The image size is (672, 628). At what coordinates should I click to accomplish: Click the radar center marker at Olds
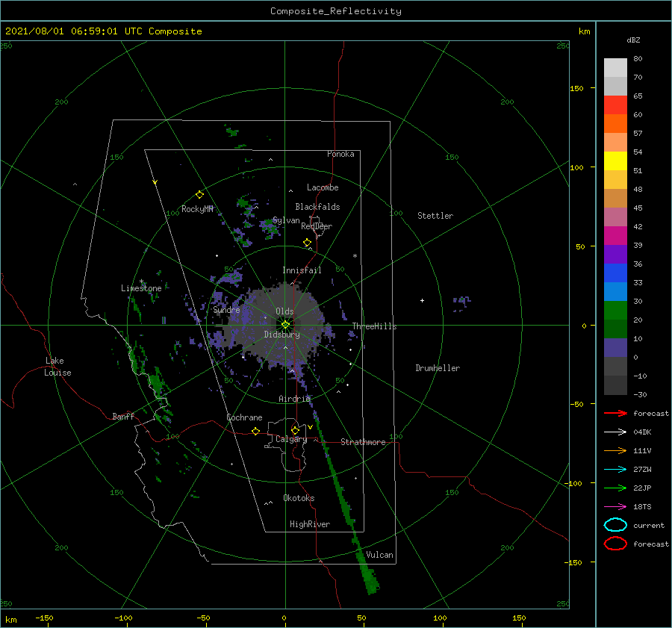tap(285, 325)
